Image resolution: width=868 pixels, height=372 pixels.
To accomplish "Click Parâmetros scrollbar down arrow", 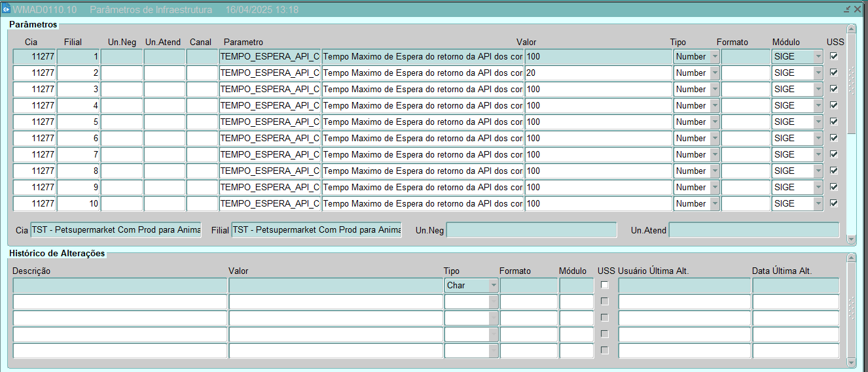I will point(851,239).
